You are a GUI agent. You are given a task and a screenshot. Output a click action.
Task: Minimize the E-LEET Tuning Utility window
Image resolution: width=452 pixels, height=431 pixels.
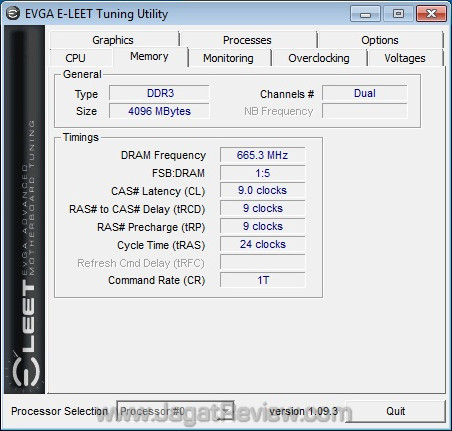coord(365,14)
